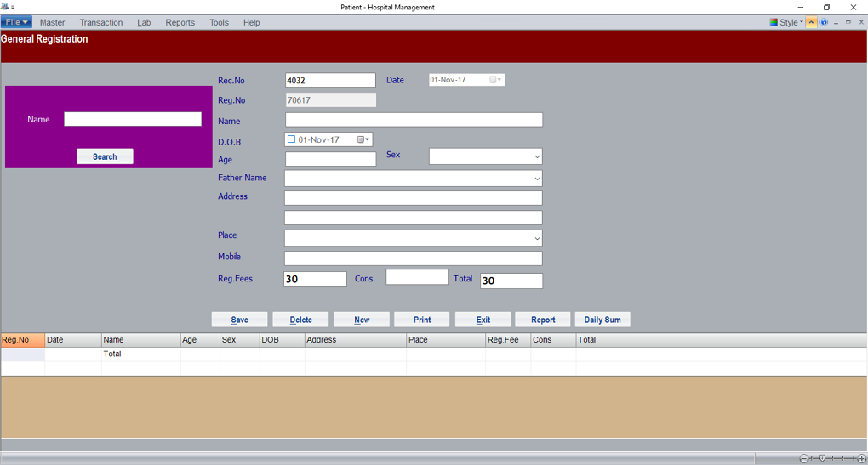
Task: Click the Search button in the purple panel
Action: pyautogui.click(x=105, y=156)
